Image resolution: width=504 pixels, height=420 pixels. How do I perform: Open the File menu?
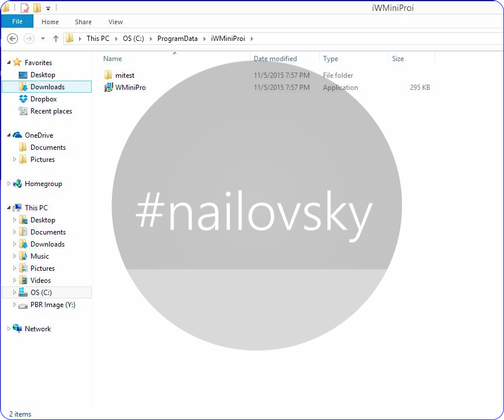click(x=17, y=22)
